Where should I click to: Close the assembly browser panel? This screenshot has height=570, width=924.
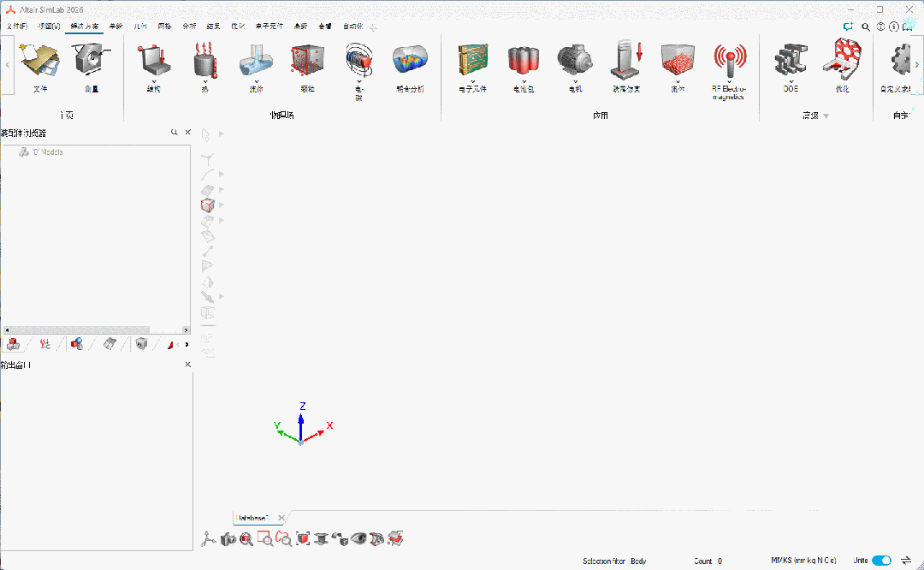click(188, 132)
